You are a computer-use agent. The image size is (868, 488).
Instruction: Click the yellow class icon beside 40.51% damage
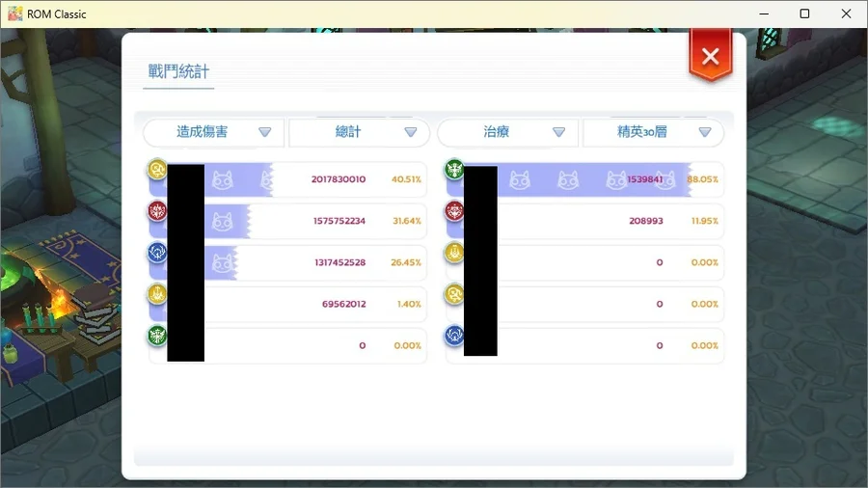coord(157,171)
